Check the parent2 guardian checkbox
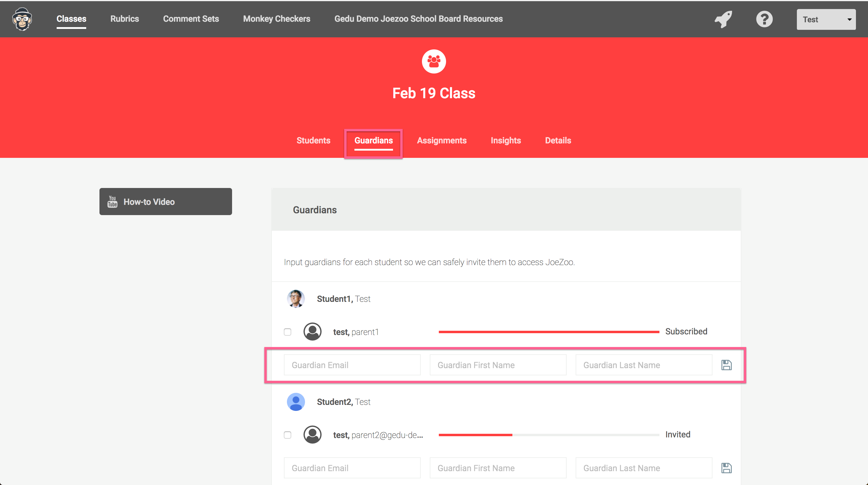 [x=288, y=435]
